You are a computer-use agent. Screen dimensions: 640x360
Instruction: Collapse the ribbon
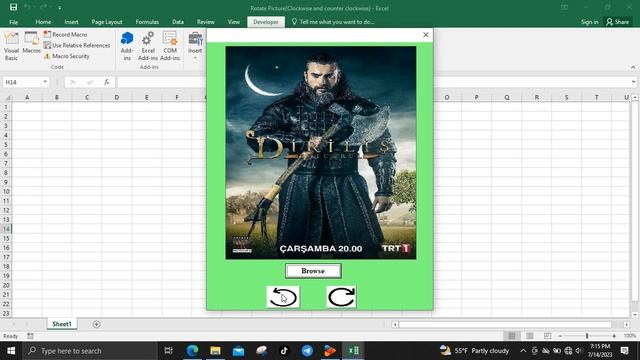(x=633, y=67)
